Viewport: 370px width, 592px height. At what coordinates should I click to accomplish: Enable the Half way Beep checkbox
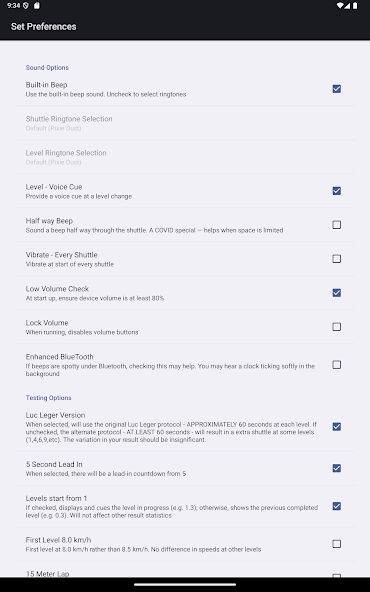coord(336,225)
